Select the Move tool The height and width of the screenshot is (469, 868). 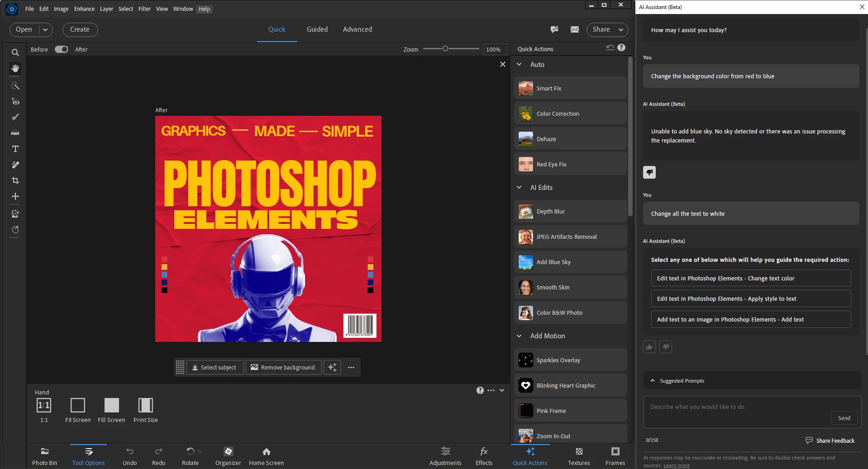point(15,196)
